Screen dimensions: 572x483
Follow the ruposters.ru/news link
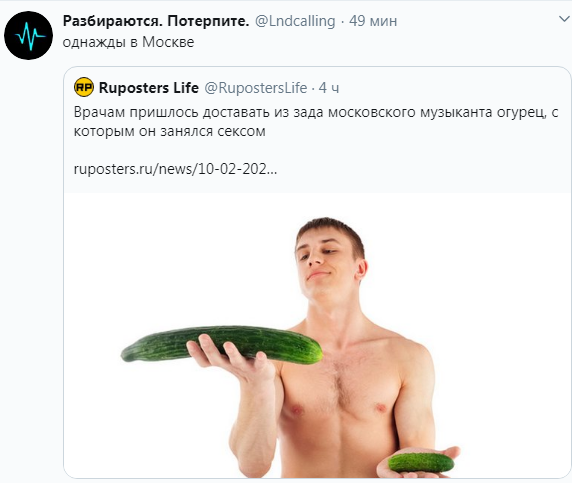coord(175,169)
